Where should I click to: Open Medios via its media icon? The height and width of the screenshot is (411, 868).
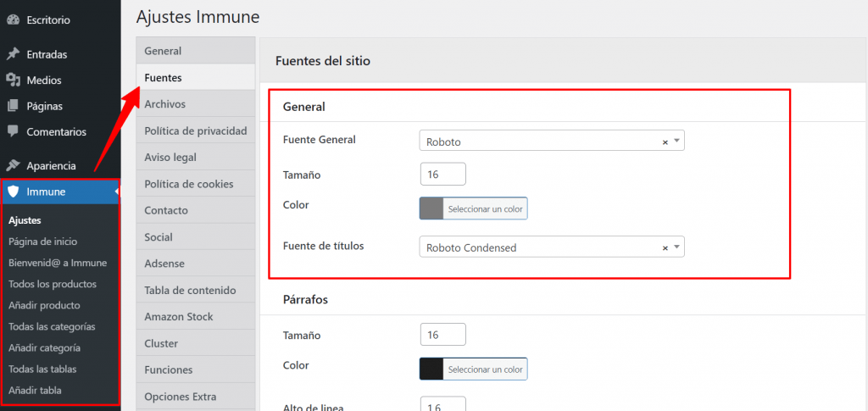coord(13,81)
